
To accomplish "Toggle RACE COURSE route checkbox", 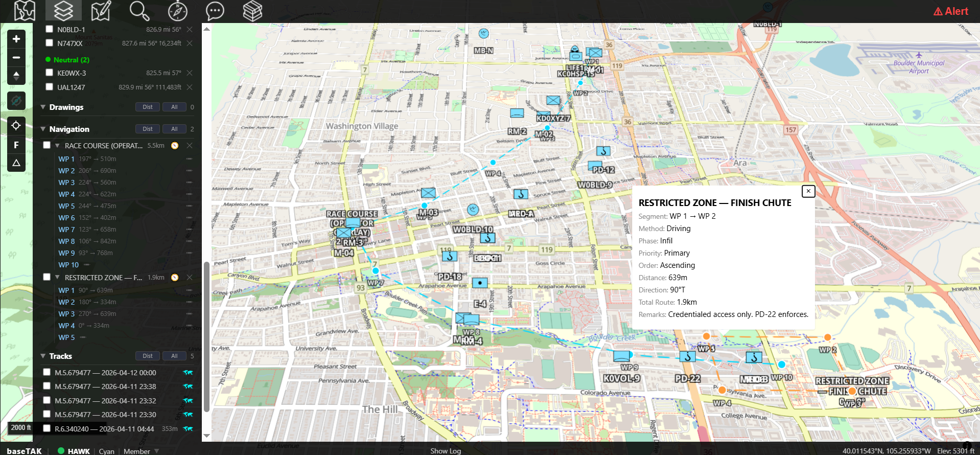I will coord(47,145).
